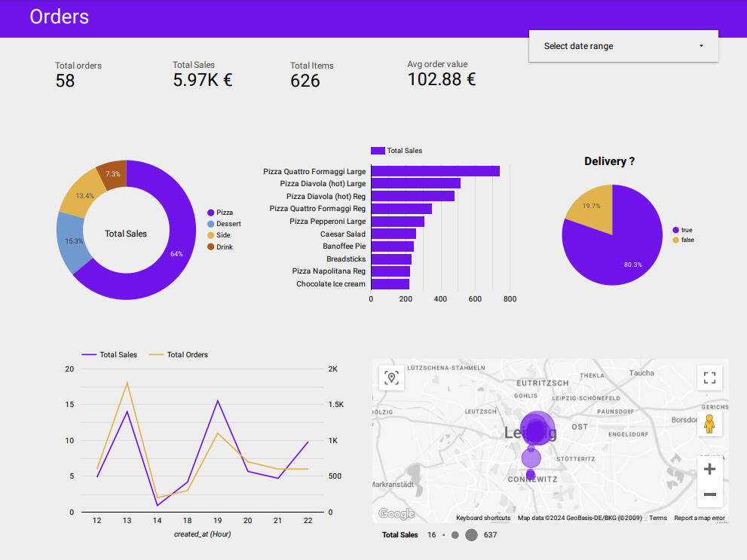
Task: Click the Google logo on the map
Action: [396, 513]
